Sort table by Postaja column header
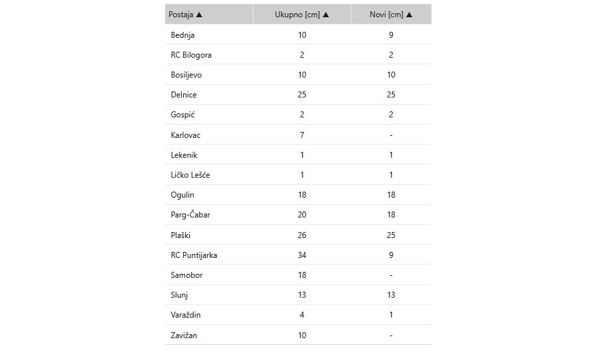The height and width of the screenshot is (364, 597). pos(181,15)
